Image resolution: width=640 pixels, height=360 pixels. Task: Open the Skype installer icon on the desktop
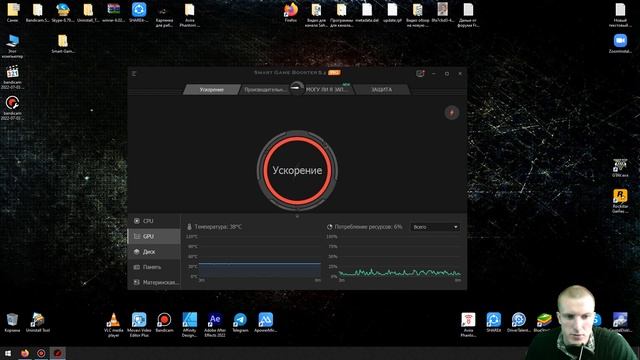point(62,13)
